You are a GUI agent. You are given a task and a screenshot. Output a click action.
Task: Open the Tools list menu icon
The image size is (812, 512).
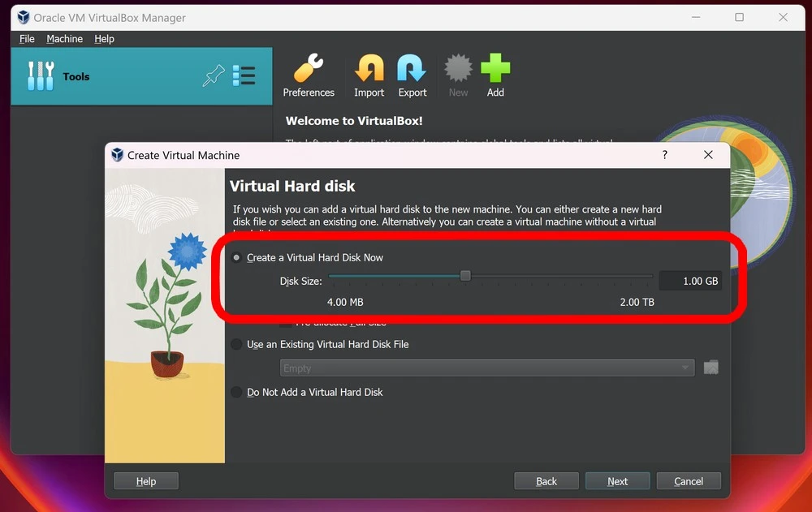[x=244, y=75]
